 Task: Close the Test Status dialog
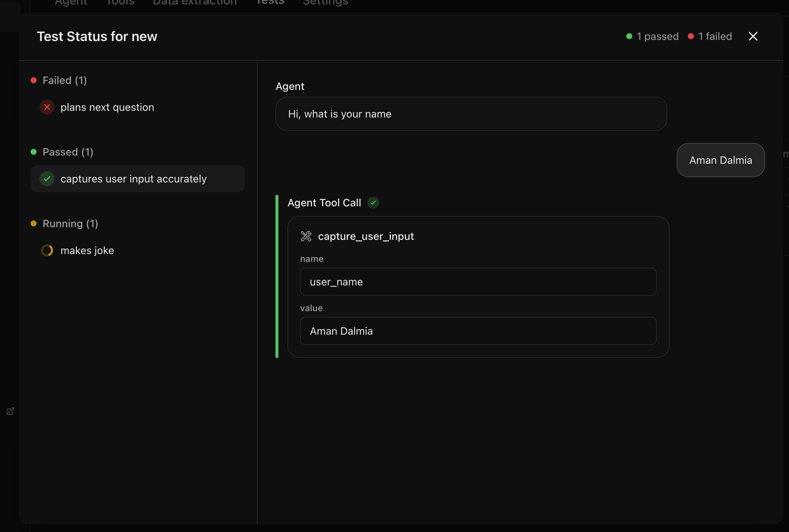[x=753, y=36]
